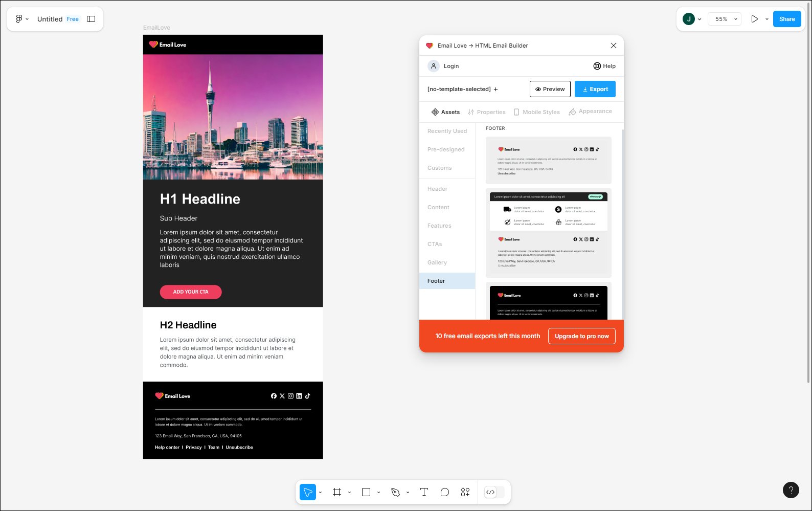Switch to the Mobile Styles tab

(x=536, y=112)
